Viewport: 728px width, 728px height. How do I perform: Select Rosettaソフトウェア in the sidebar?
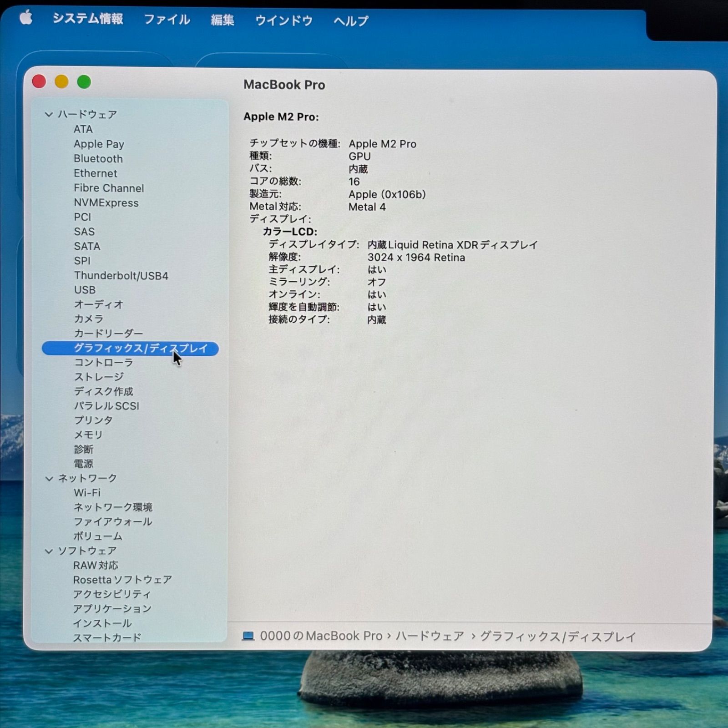pos(122,580)
